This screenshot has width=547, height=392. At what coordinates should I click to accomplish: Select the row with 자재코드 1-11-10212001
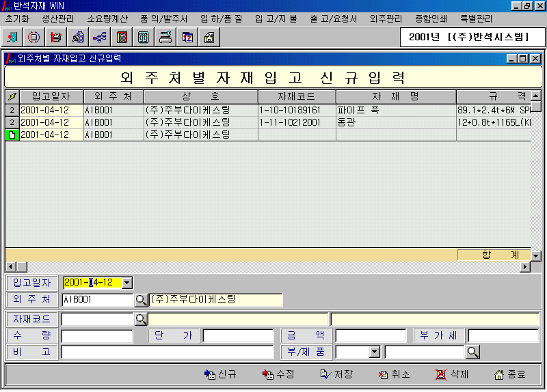[x=297, y=122]
